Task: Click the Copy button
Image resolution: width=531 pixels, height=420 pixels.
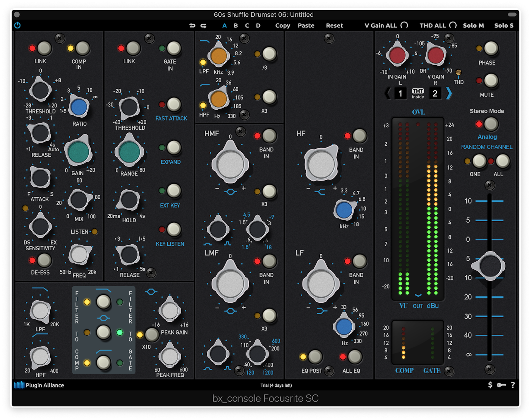Action: pos(283,25)
